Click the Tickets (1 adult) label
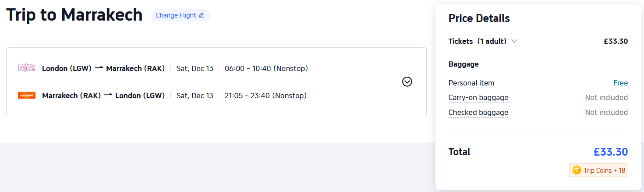The image size is (644, 192). [x=477, y=41]
